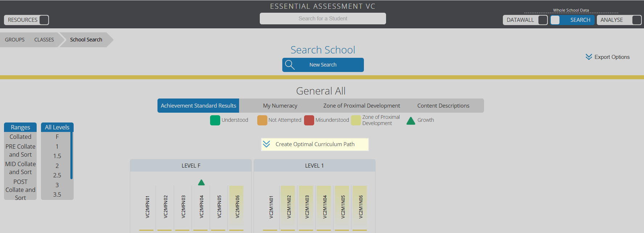Select the VC2M1N03 column
The width and height of the screenshot is (644, 233).
[306, 208]
